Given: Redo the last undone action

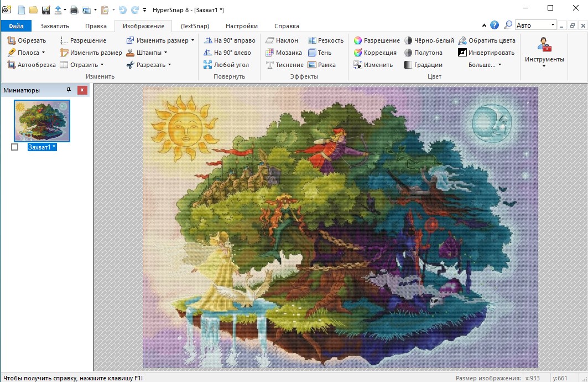Looking at the screenshot, I should pyautogui.click(x=134, y=10).
